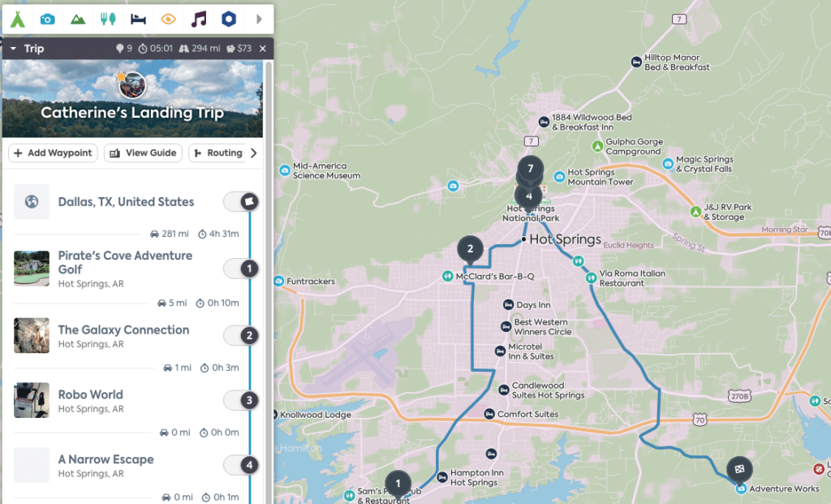Select the mountain outdoors category icon

[x=78, y=19]
